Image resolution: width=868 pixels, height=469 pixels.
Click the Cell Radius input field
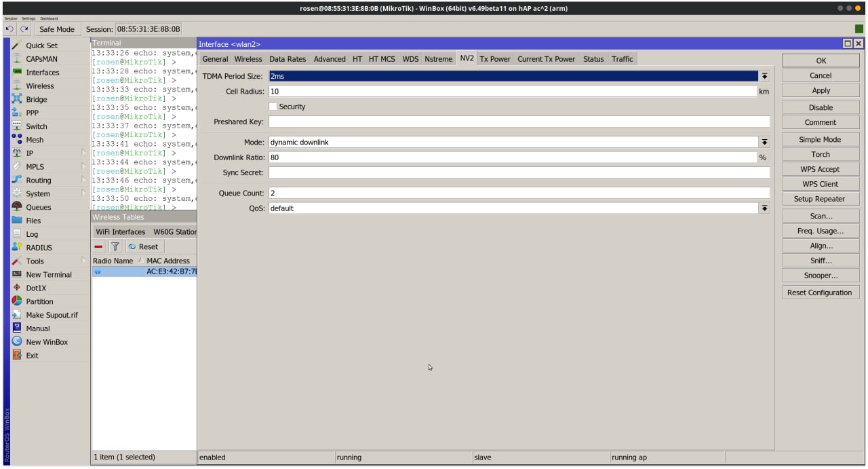(513, 91)
